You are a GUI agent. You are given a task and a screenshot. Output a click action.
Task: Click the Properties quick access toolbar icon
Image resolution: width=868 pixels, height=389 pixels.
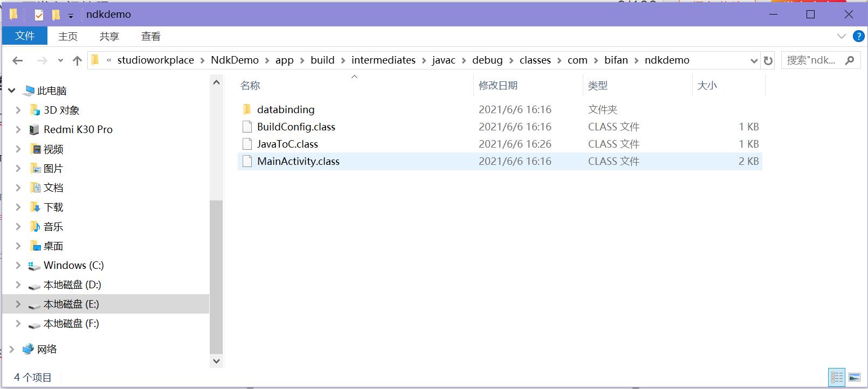coord(39,15)
